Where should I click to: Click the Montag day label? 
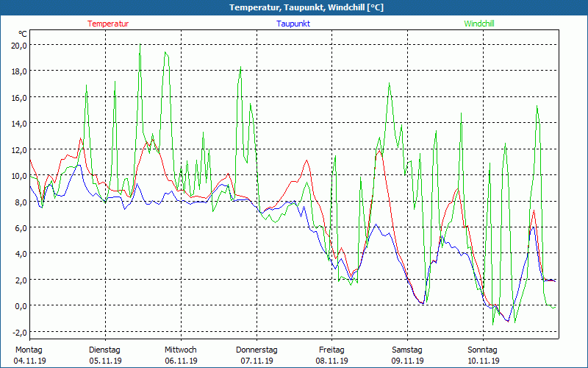click(29, 350)
